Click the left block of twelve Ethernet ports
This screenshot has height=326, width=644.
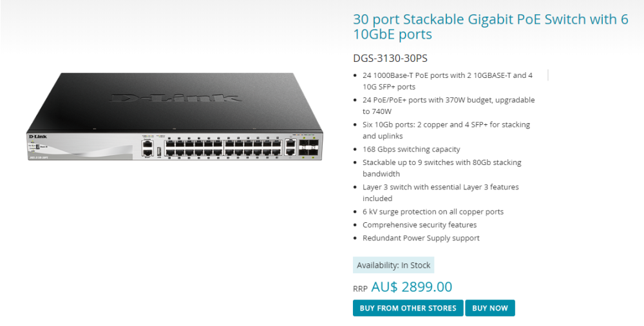193,148
